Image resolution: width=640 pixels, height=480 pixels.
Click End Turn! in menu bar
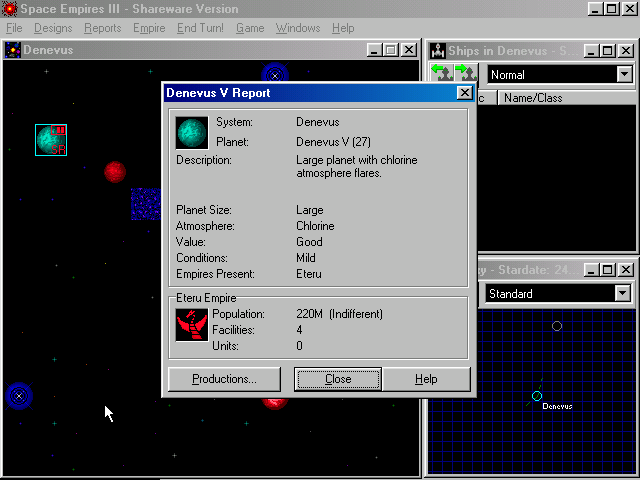pos(200,28)
